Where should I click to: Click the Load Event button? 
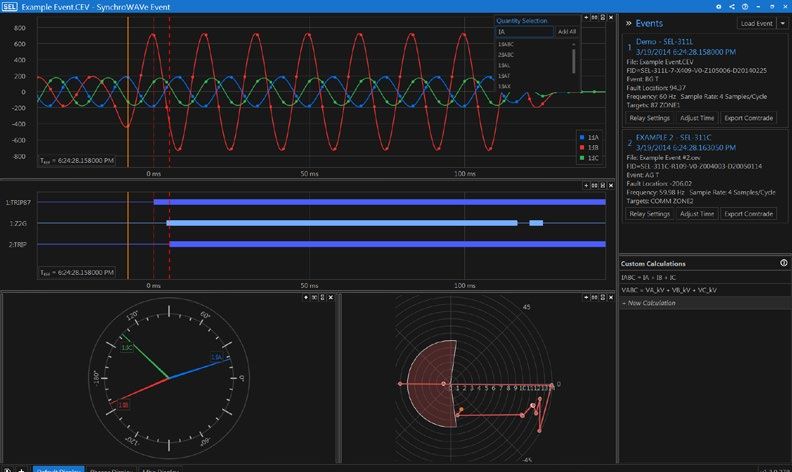point(756,23)
